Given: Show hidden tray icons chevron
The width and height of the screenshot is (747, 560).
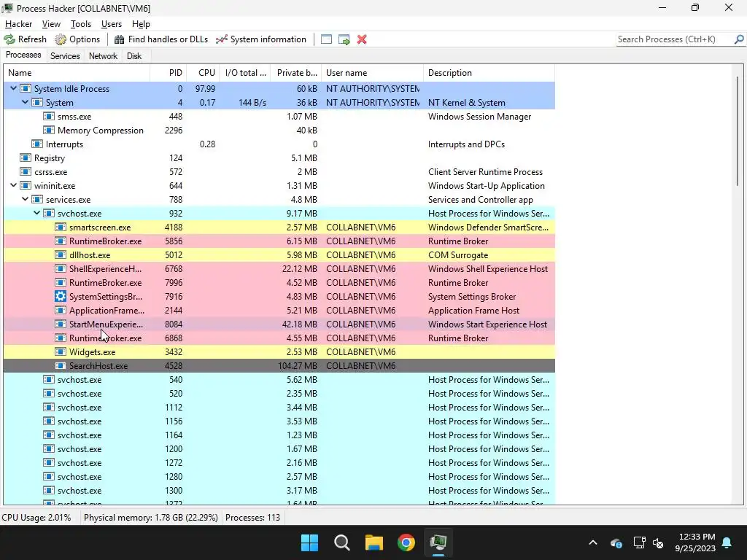Looking at the screenshot, I should point(593,542).
